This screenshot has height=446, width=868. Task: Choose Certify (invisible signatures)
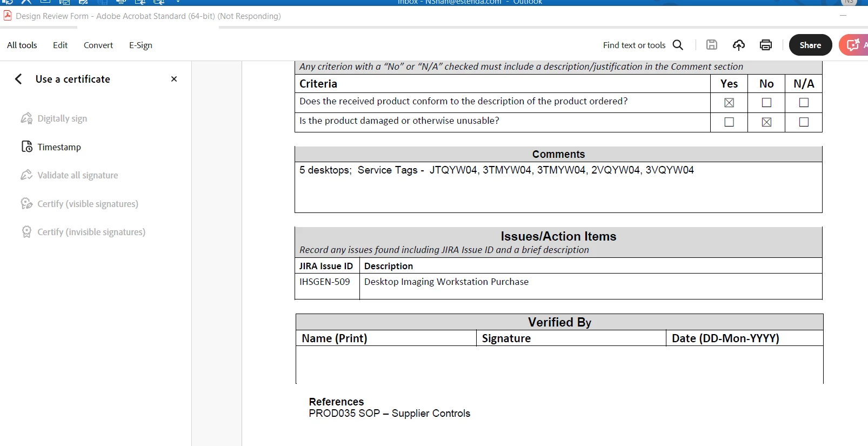click(83, 232)
